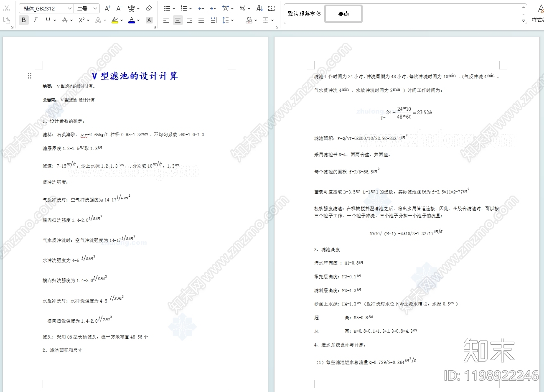
Task: Click the borders icon
Action: (x=266, y=20)
